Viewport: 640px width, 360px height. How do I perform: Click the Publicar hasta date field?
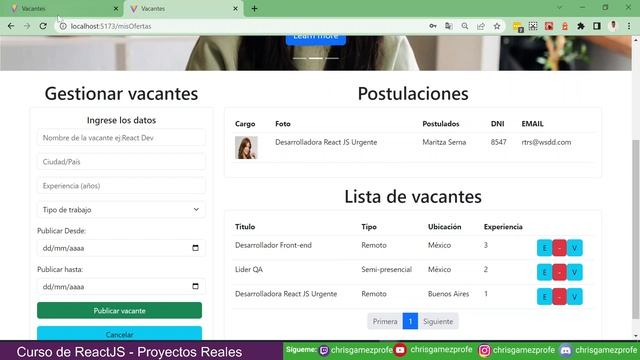pos(121,287)
